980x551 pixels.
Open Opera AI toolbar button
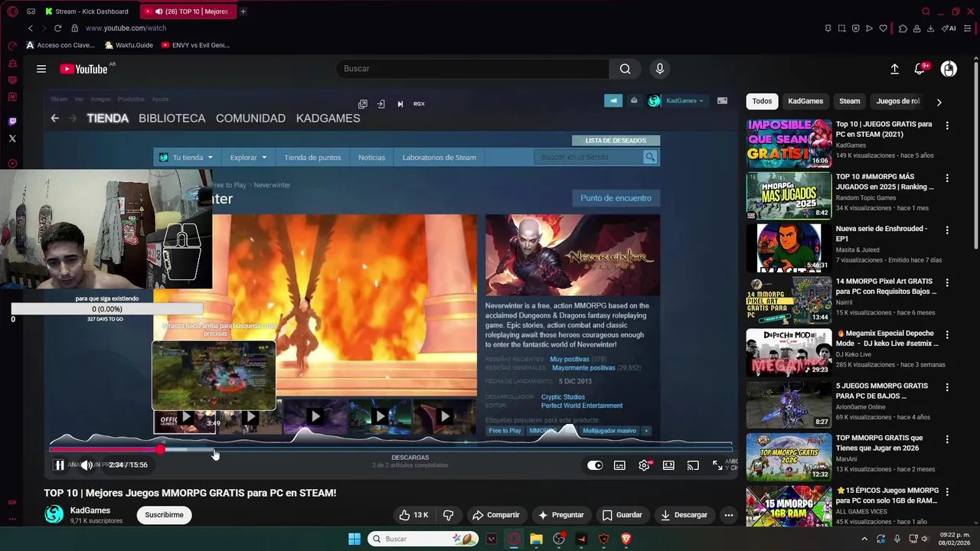[950, 28]
